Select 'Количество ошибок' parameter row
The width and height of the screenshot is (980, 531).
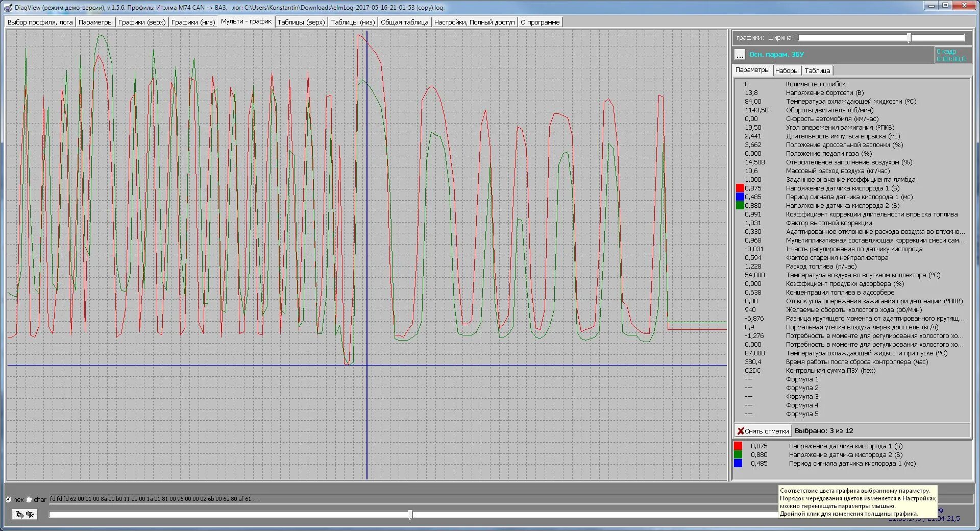852,84
